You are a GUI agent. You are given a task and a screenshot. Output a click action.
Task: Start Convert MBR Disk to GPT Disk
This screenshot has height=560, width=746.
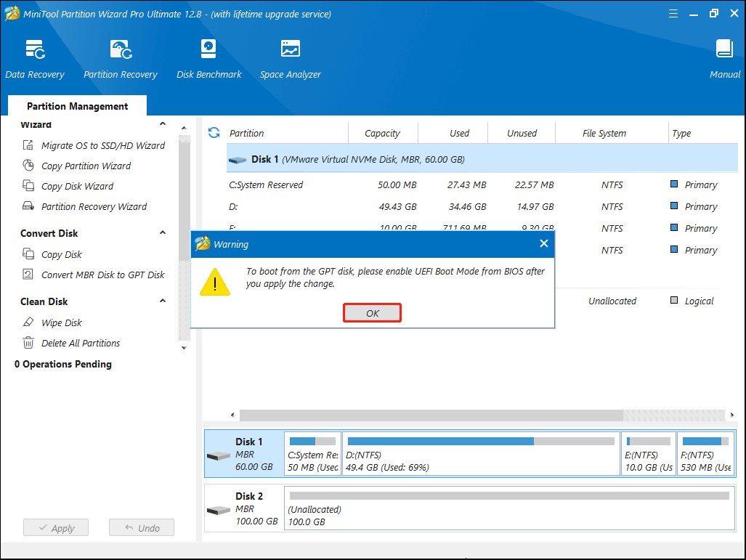pyautogui.click(x=102, y=275)
